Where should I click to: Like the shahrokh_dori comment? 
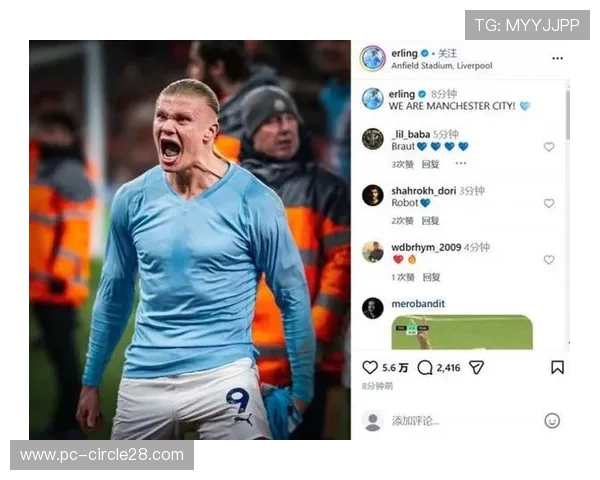coord(549,203)
